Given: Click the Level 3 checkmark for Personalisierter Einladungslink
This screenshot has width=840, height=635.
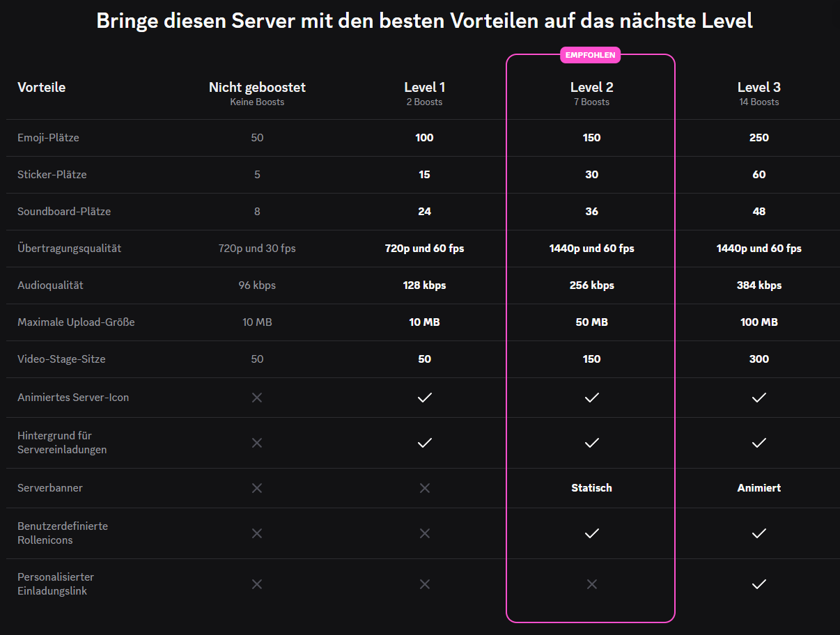Looking at the screenshot, I should (759, 584).
